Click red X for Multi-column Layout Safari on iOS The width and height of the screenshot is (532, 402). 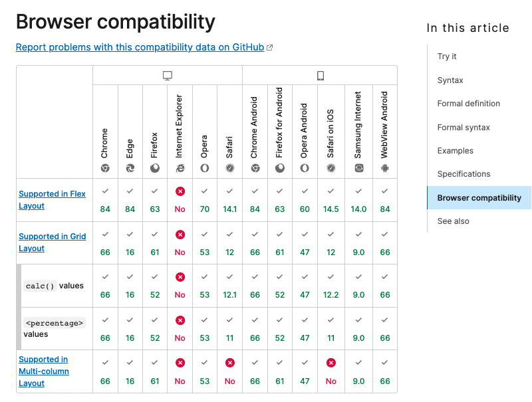(x=331, y=363)
